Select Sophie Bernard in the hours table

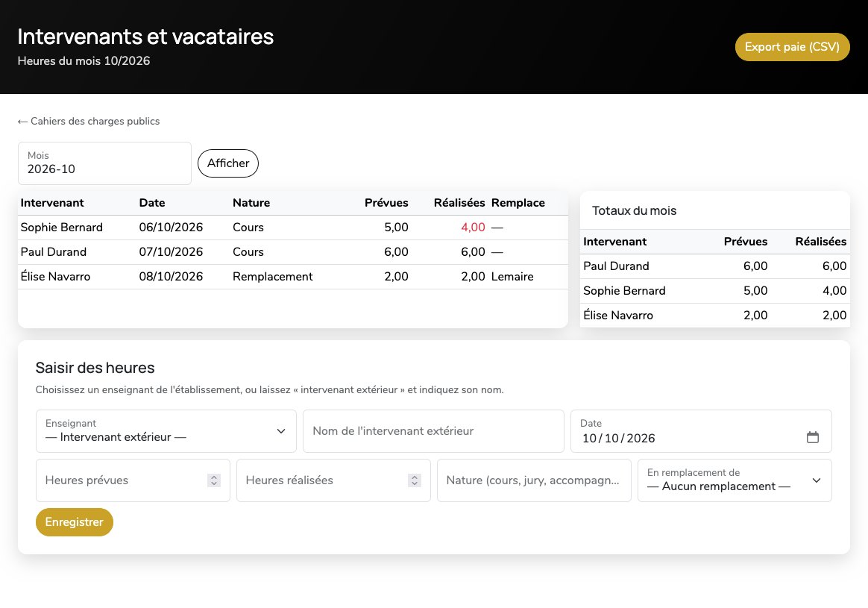(61, 228)
